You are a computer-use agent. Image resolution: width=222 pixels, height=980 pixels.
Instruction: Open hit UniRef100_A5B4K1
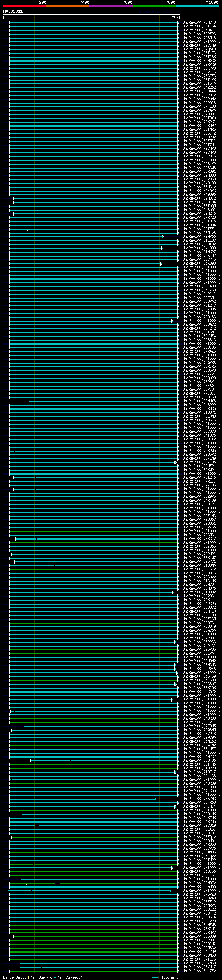click(199, 30)
